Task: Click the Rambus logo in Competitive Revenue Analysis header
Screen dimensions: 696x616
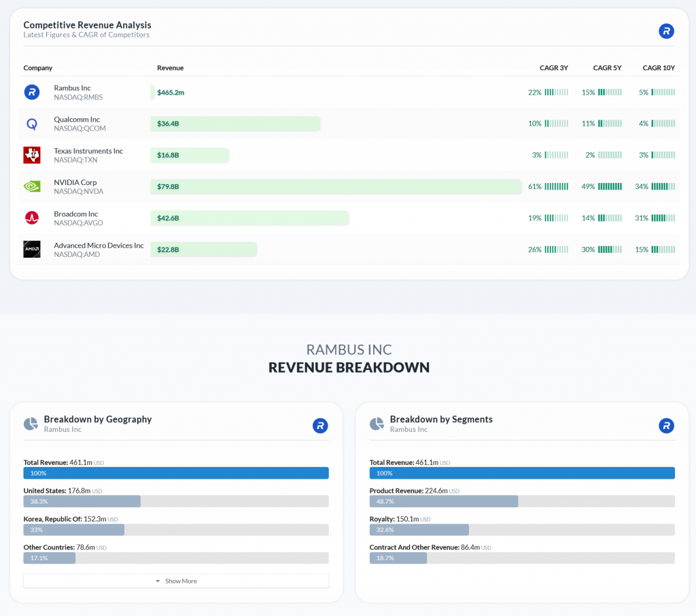Action: 666,31
